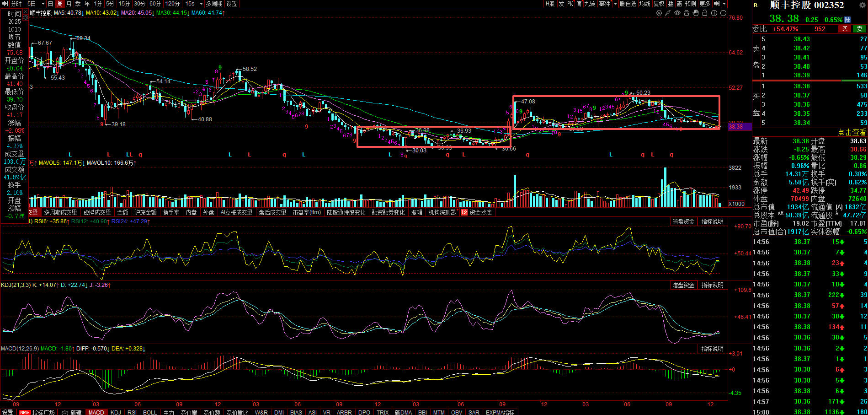868x415 pixels.
Task: Toggle 均线 moving averages
Action: 644,4
